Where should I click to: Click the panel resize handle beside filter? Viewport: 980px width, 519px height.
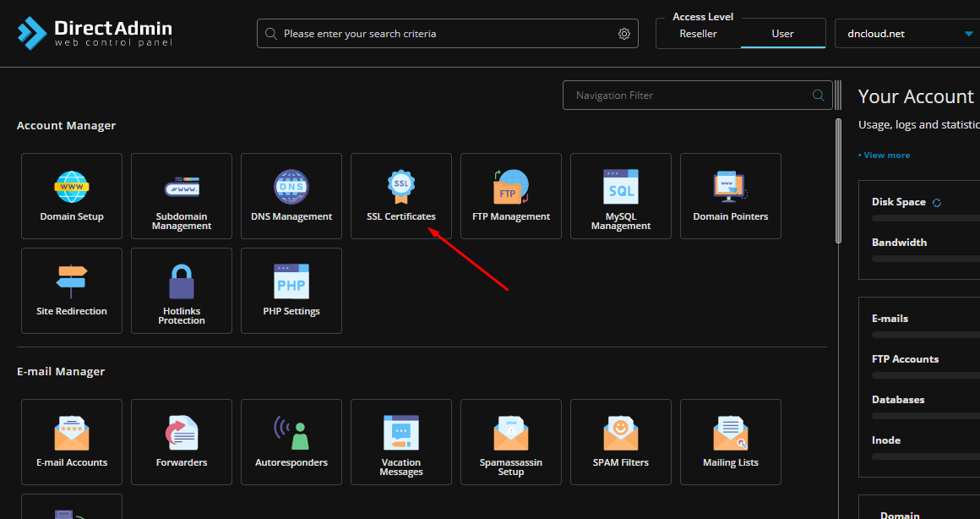[x=838, y=95]
